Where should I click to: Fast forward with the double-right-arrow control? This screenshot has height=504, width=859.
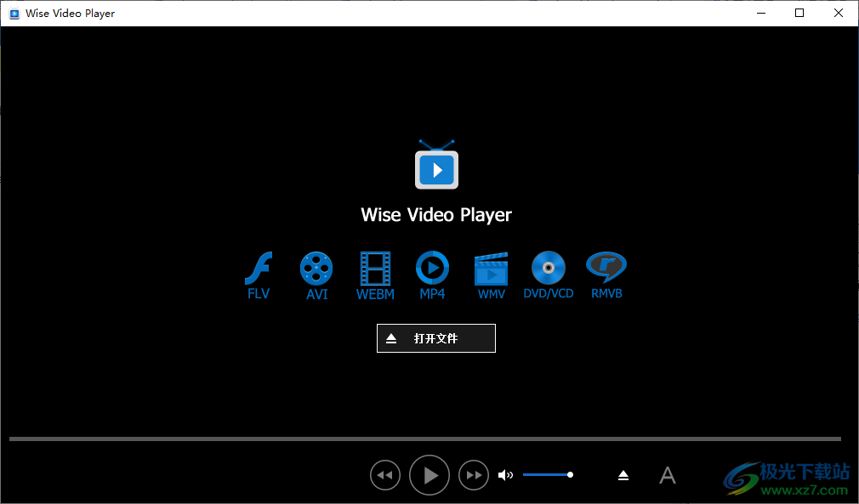474,475
